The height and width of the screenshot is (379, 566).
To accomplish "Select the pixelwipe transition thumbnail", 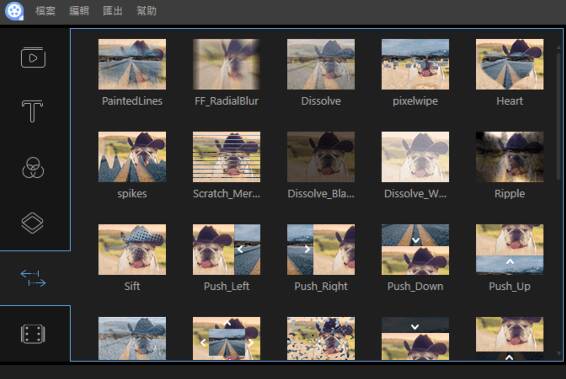I will coord(415,64).
